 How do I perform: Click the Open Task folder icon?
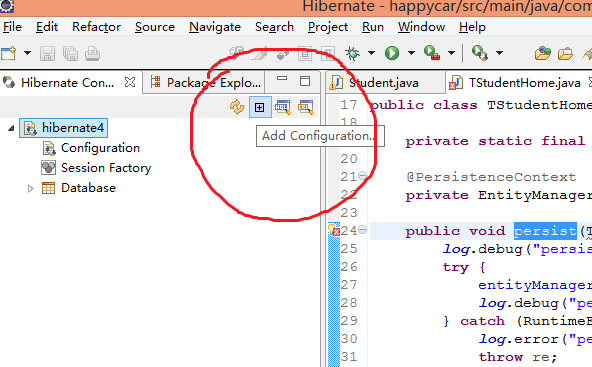(565, 54)
